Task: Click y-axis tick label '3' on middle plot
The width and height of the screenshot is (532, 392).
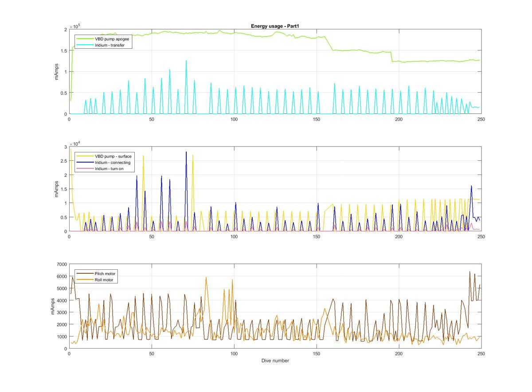Action: 65,147
